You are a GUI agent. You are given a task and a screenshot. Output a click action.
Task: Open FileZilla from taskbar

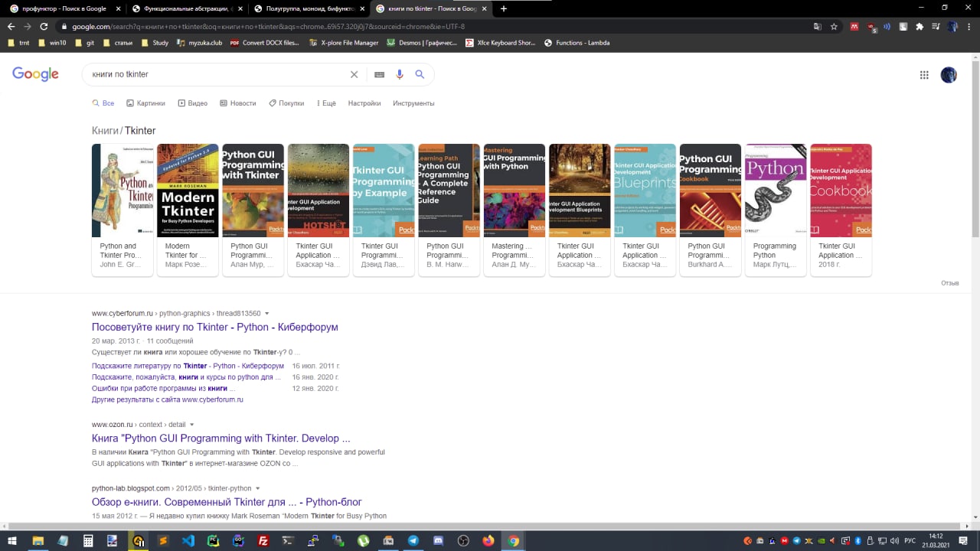click(x=263, y=540)
